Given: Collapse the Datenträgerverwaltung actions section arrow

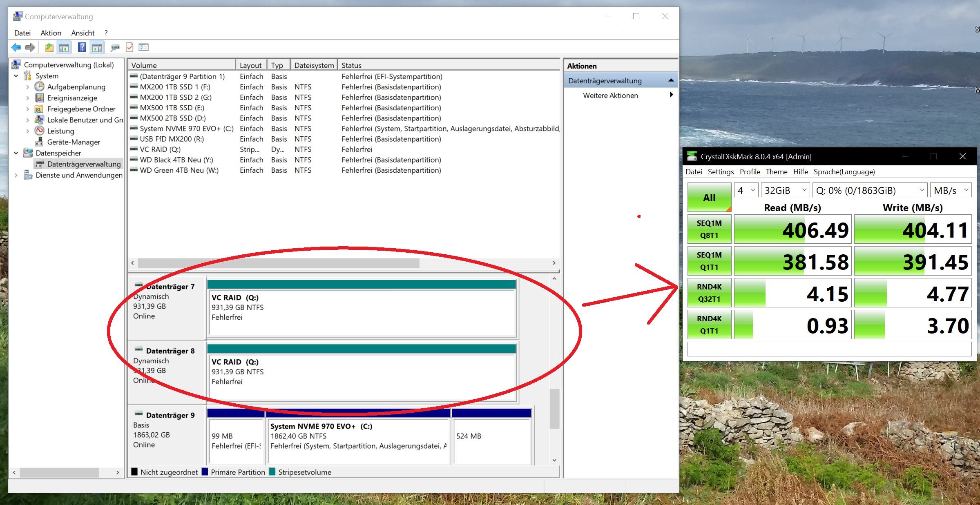Looking at the screenshot, I should [671, 80].
